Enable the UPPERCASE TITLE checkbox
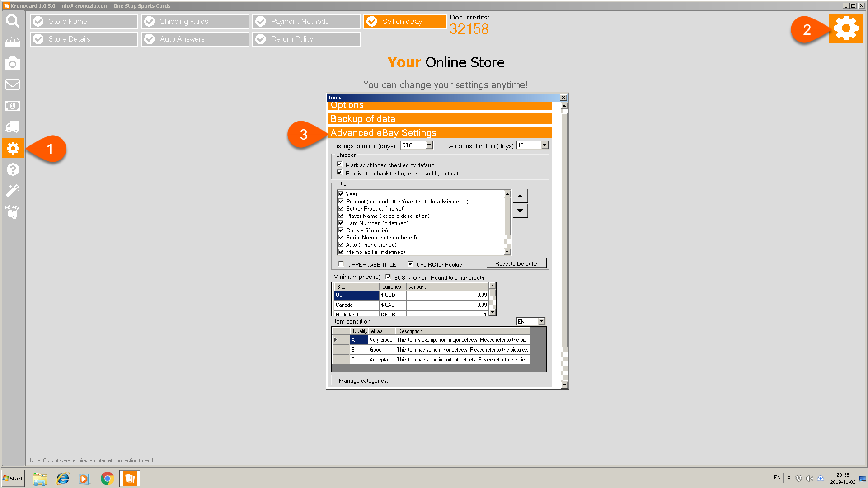The image size is (868, 488). tap(341, 264)
